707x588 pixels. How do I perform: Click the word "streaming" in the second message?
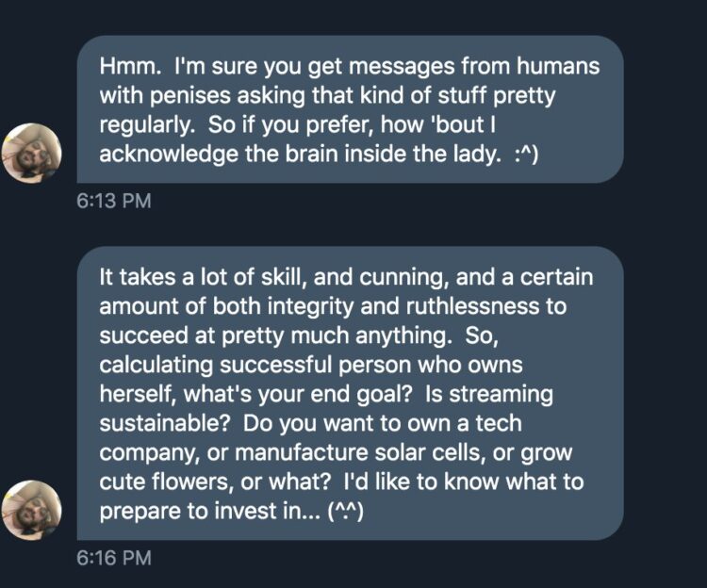(504, 394)
